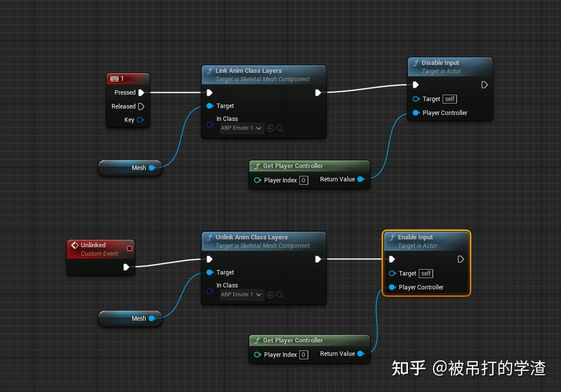Image resolution: width=561 pixels, height=392 pixels.
Task: Click the Return Value pin on lower Get Player Controller
Action: point(361,353)
